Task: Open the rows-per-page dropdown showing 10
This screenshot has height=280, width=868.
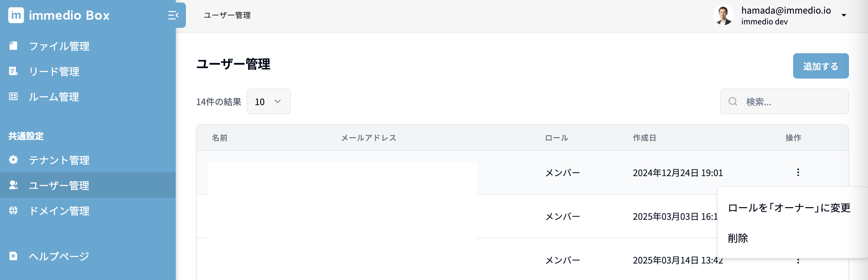Action: tap(268, 101)
